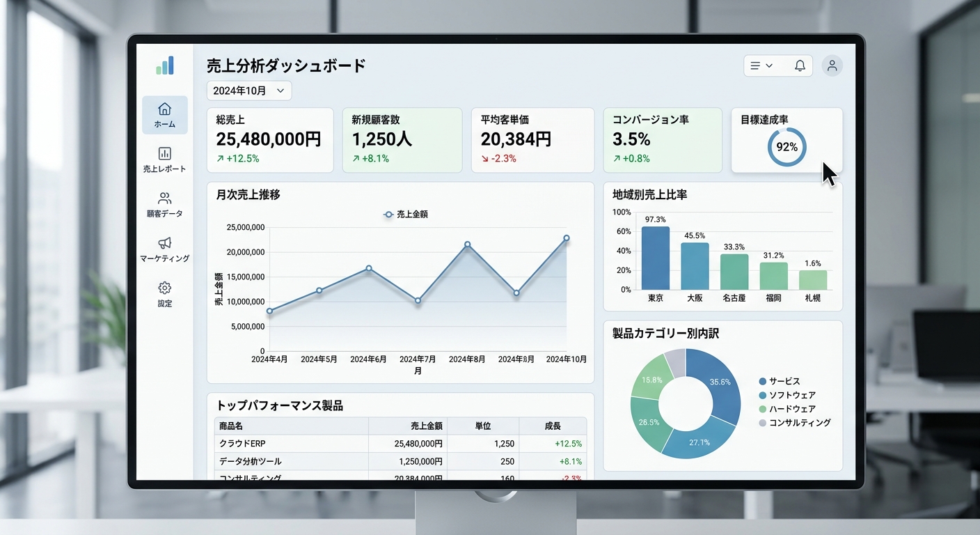Click the 92% goal progress ring

click(787, 147)
